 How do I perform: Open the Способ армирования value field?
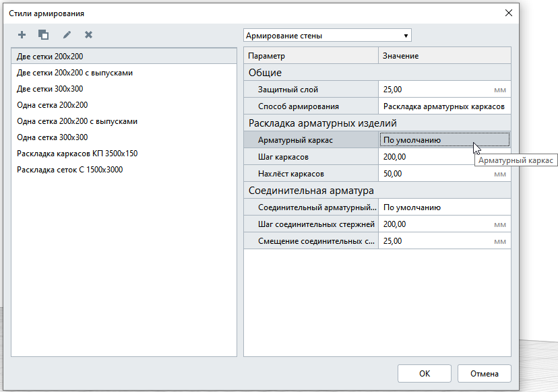(443, 106)
